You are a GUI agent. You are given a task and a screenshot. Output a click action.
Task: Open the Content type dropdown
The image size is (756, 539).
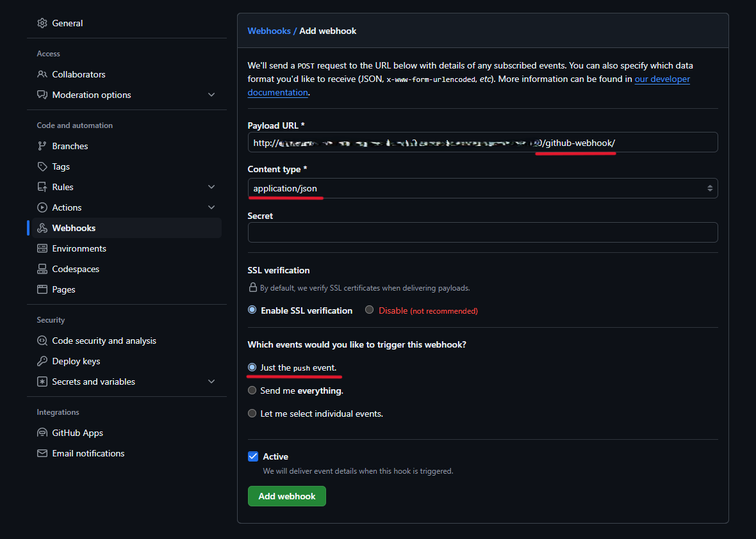coord(482,188)
